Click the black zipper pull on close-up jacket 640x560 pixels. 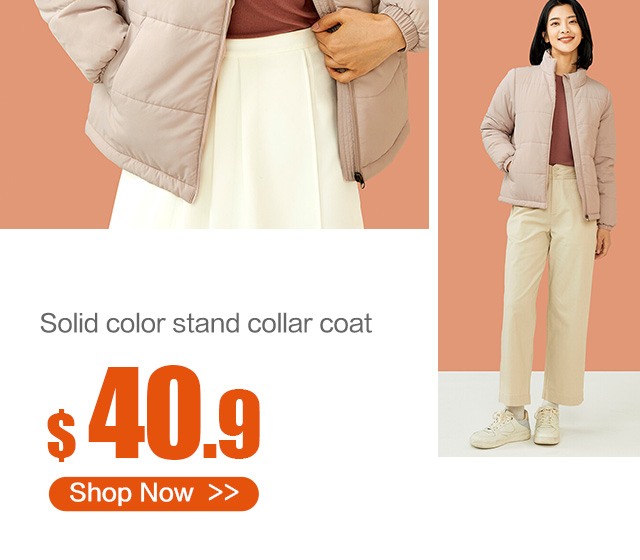click(x=360, y=180)
